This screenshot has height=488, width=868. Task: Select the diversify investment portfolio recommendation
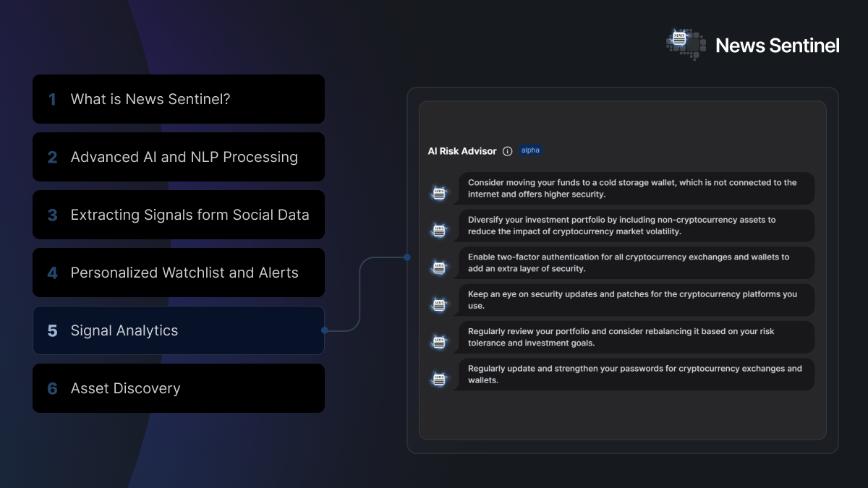636,226
